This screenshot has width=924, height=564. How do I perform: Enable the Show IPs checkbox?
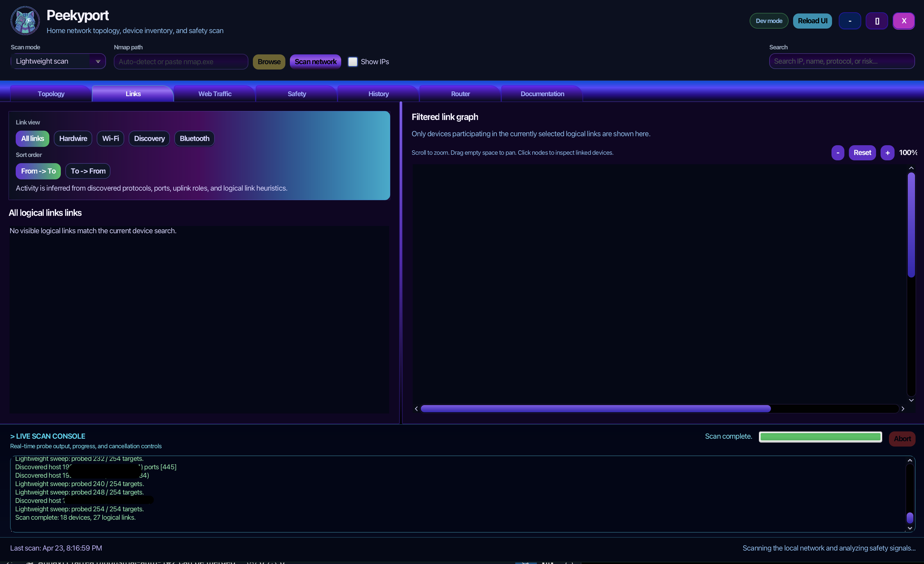pos(352,61)
